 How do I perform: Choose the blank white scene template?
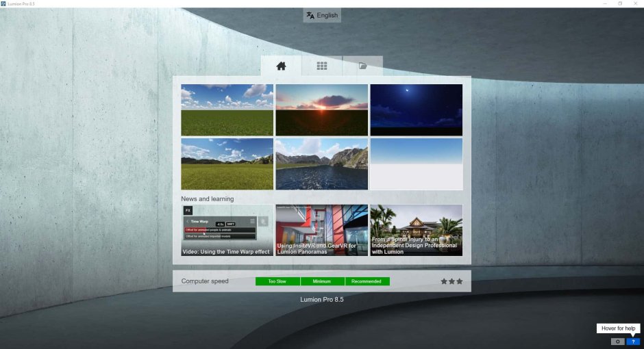(x=416, y=164)
